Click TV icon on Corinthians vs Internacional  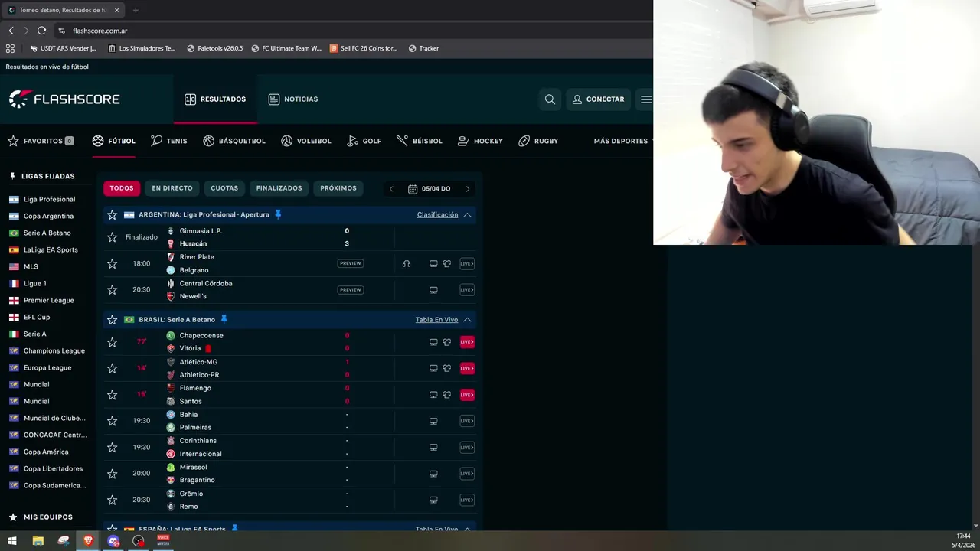click(x=433, y=447)
